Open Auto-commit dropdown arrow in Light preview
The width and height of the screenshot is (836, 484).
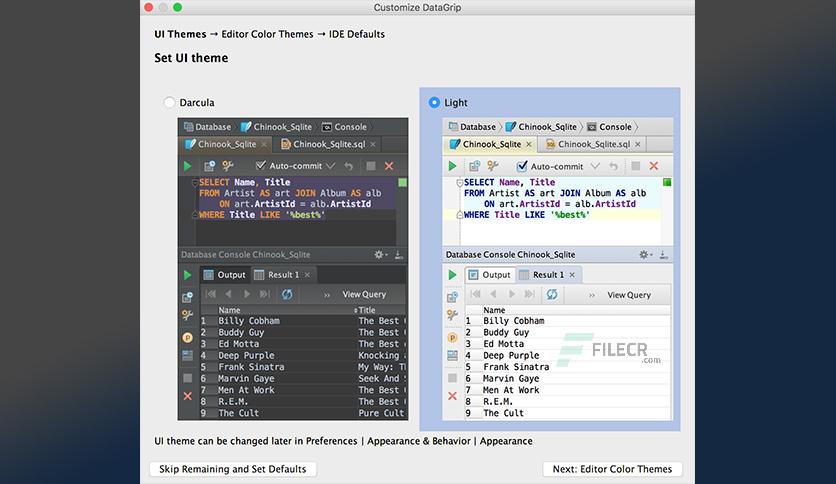pyautogui.click(x=596, y=166)
